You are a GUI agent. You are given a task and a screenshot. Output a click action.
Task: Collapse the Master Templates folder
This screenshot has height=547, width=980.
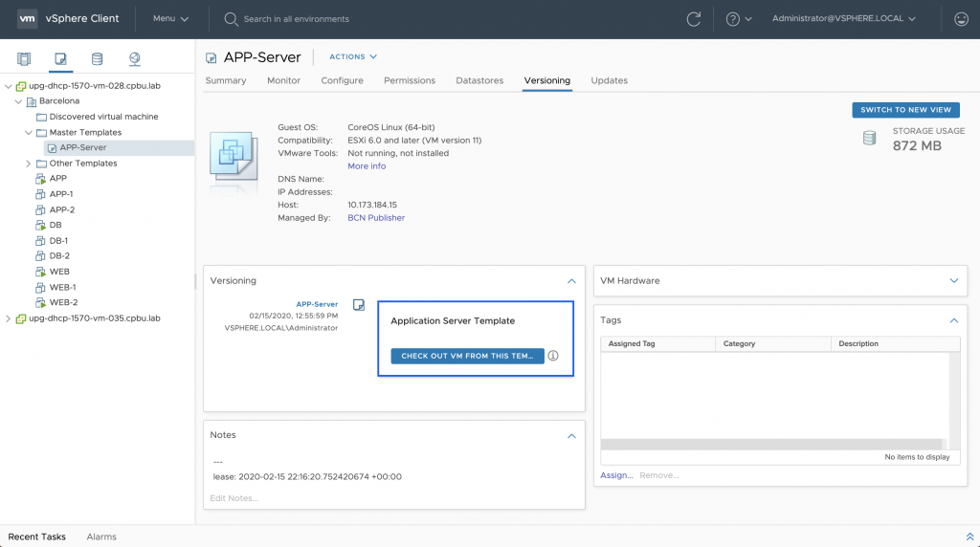coord(29,133)
